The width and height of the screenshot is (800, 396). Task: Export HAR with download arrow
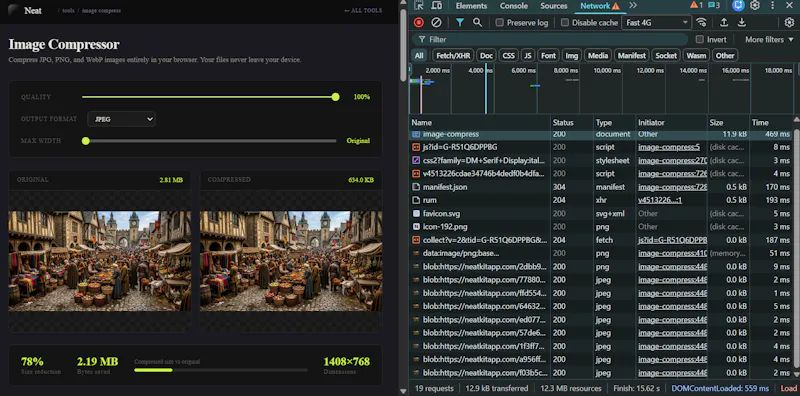[741, 22]
